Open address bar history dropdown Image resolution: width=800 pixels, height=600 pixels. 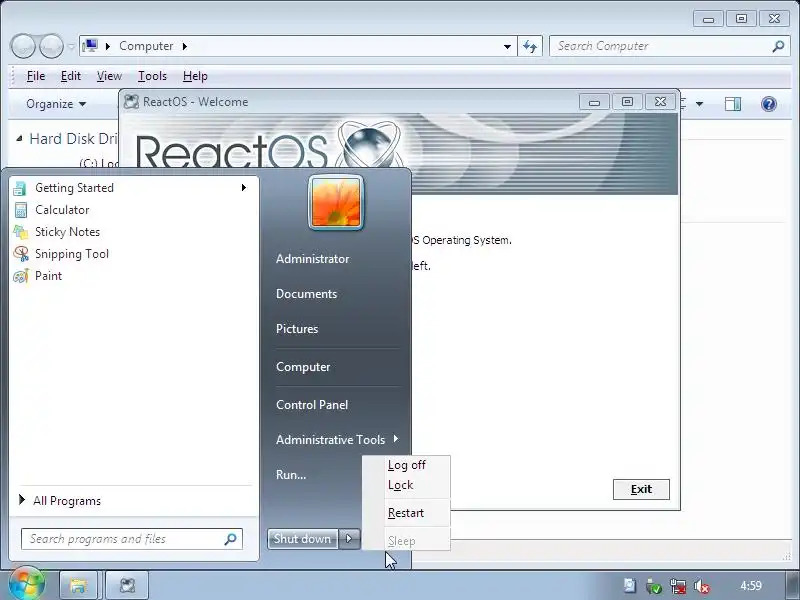[x=507, y=46]
